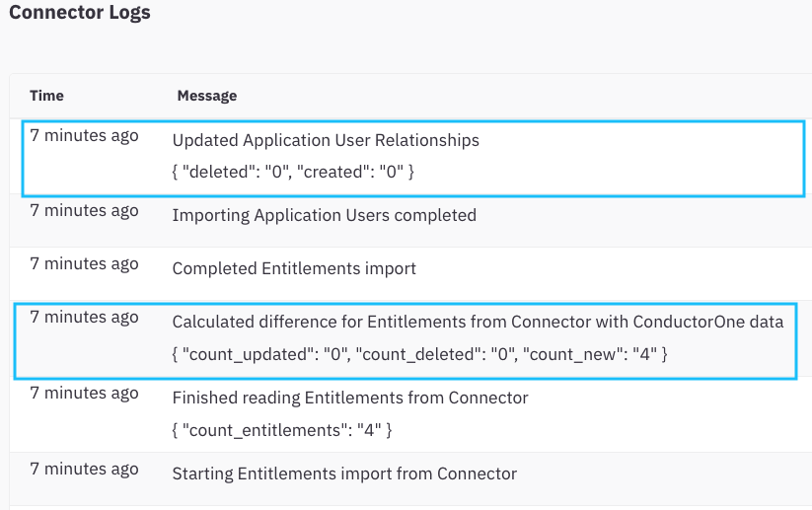Click timestamp of the Calculated difference row
The image size is (812, 510).
coord(84,318)
